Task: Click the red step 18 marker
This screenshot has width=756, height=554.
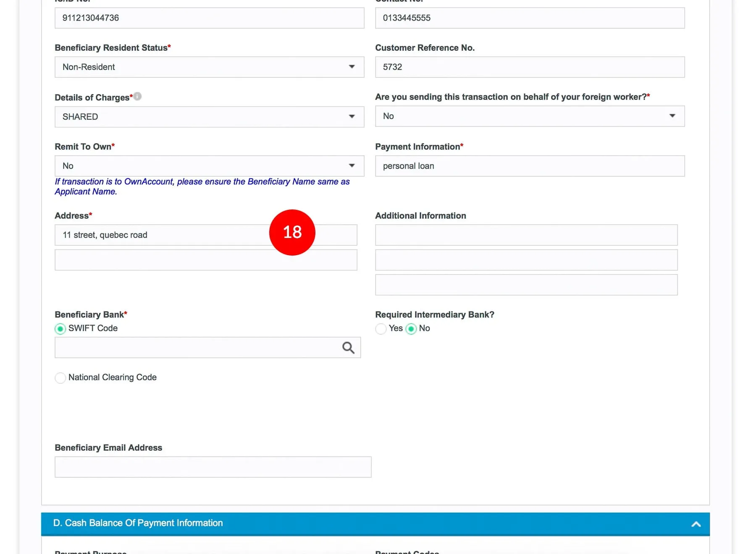Action: coord(292,232)
